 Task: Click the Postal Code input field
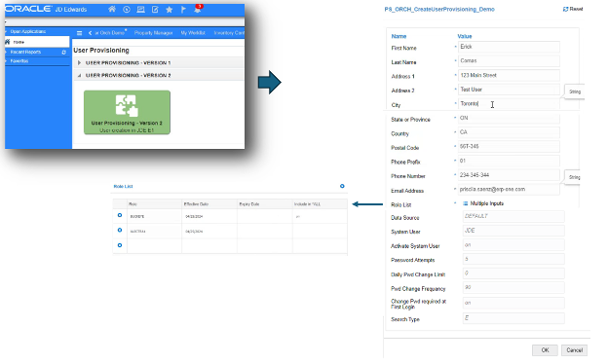tap(509, 146)
